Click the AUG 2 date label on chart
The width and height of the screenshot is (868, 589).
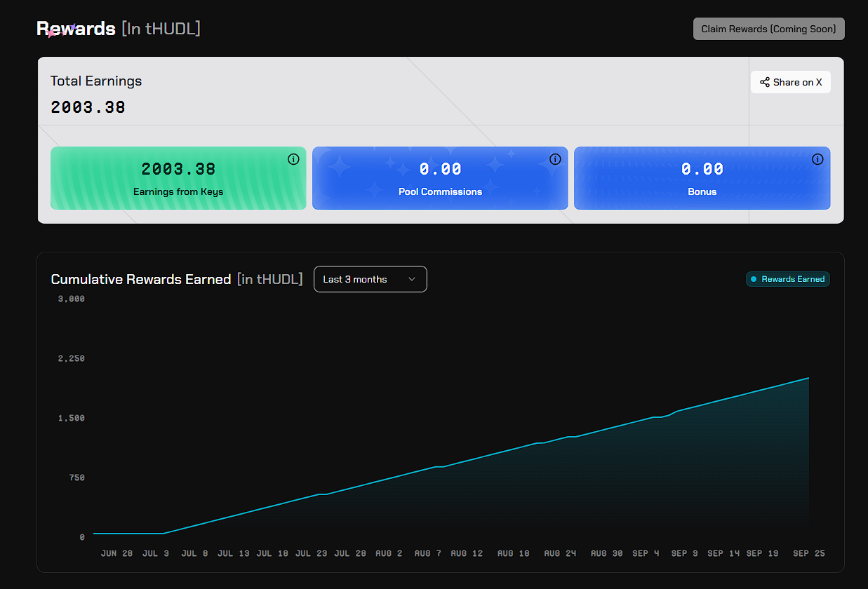[389, 553]
